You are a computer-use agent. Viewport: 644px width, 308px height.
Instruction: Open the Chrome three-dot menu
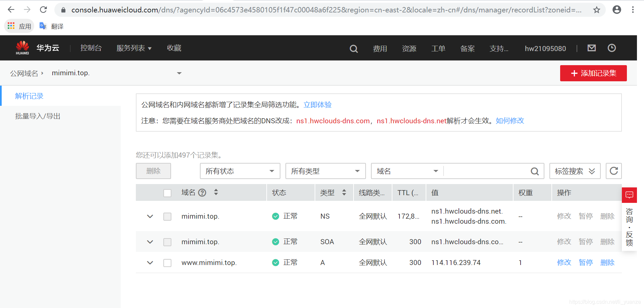pos(633,10)
